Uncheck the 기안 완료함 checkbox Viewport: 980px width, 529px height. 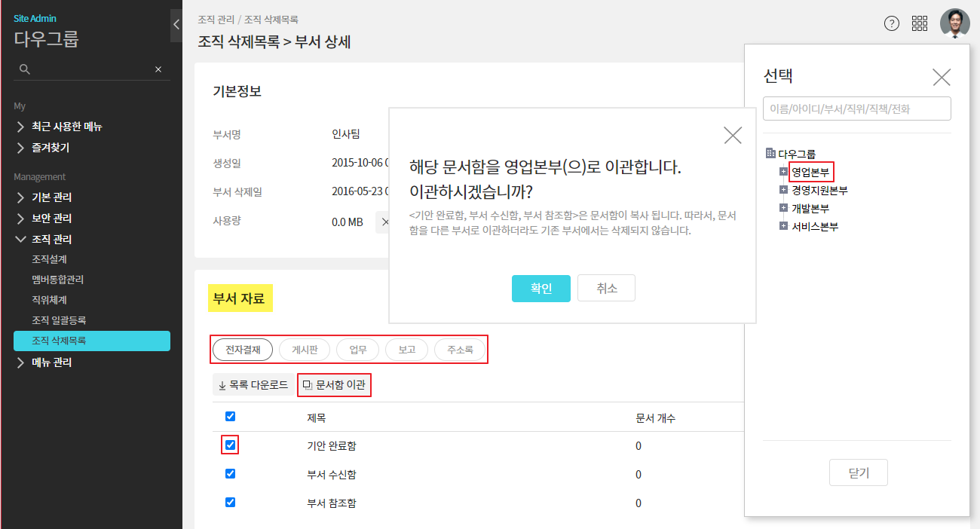click(231, 445)
